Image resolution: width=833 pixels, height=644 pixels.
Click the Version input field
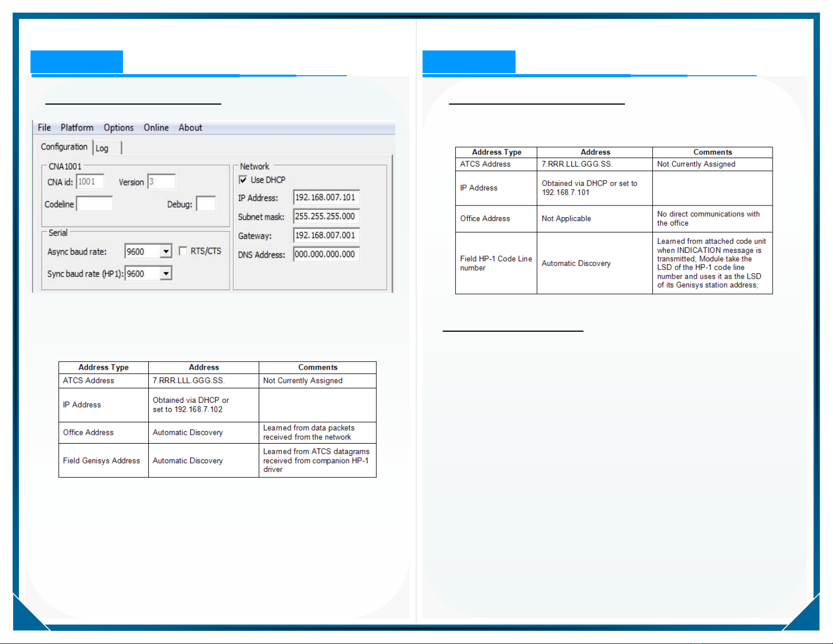[x=161, y=182]
